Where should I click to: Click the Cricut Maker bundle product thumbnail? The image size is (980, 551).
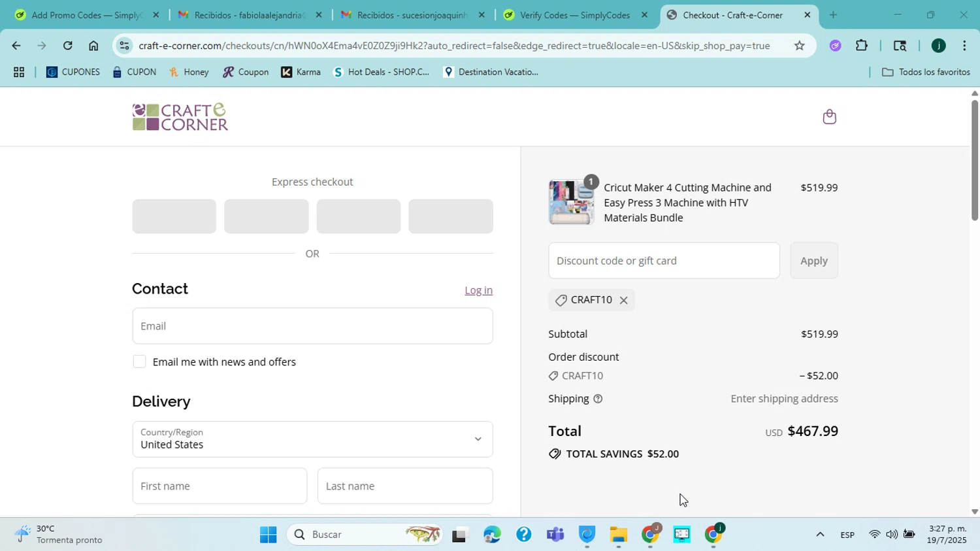tap(571, 203)
